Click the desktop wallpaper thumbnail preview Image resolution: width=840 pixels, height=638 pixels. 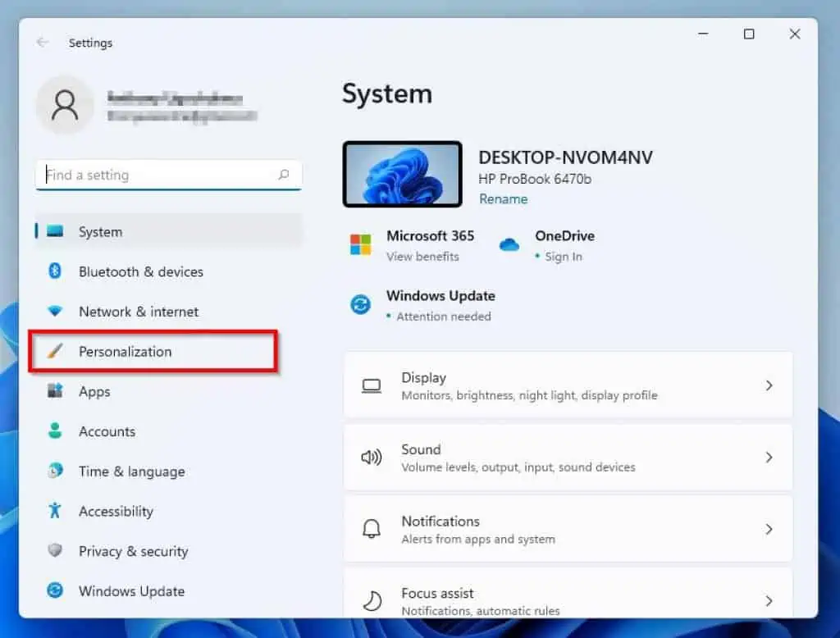[402, 174]
